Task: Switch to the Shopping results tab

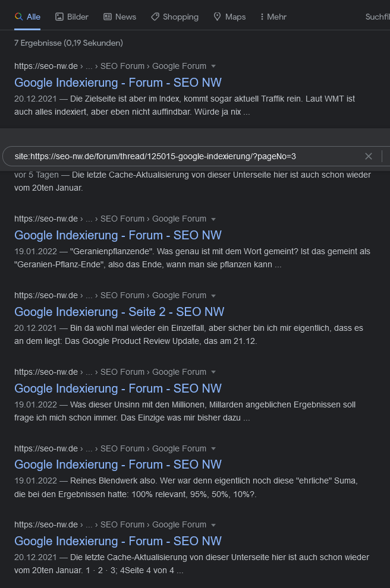Action: (175, 17)
